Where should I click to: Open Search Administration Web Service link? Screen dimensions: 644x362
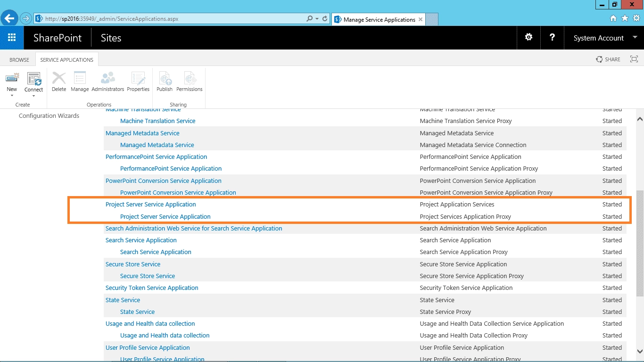(x=194, y=229)
